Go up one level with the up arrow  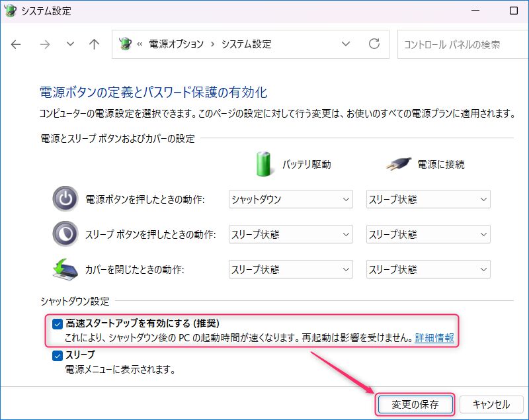tap(95, 44)
